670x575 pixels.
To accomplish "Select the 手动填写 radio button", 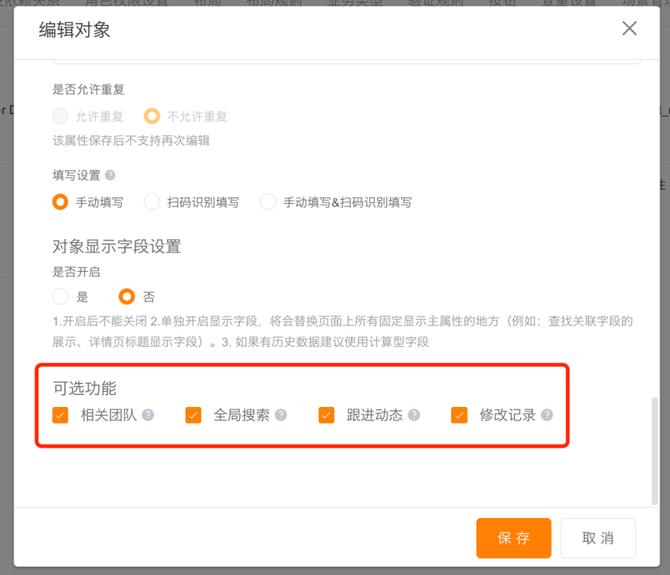I will pyautogui.click(x=61, y=202).
